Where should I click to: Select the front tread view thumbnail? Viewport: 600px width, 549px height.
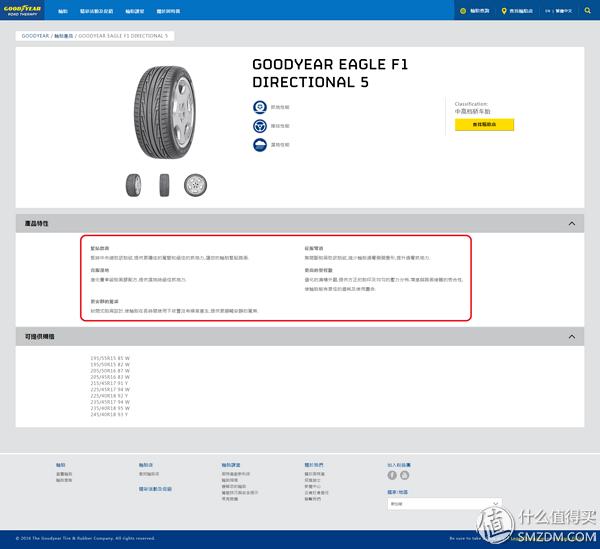point(164,185)
